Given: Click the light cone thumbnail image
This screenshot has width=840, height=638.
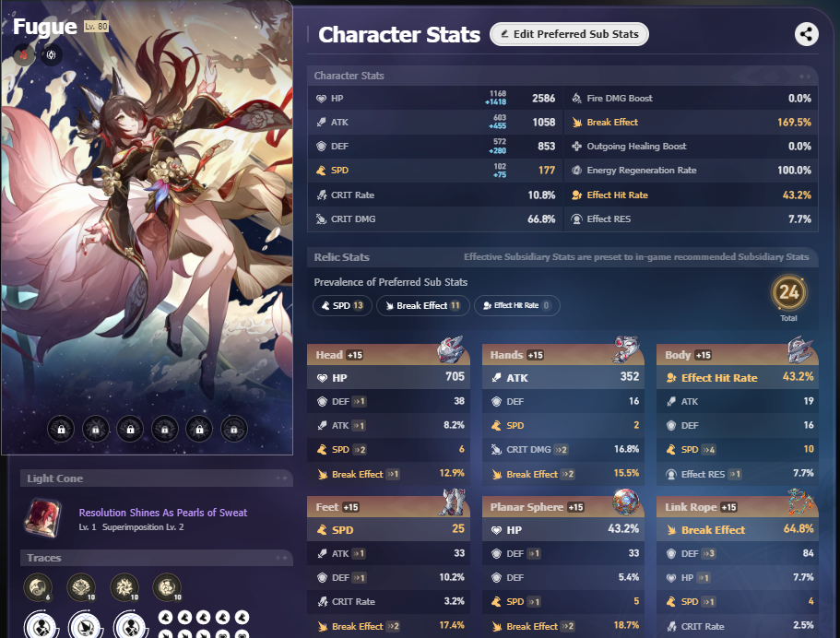Looking at the screenshot, I should (42, 517).
